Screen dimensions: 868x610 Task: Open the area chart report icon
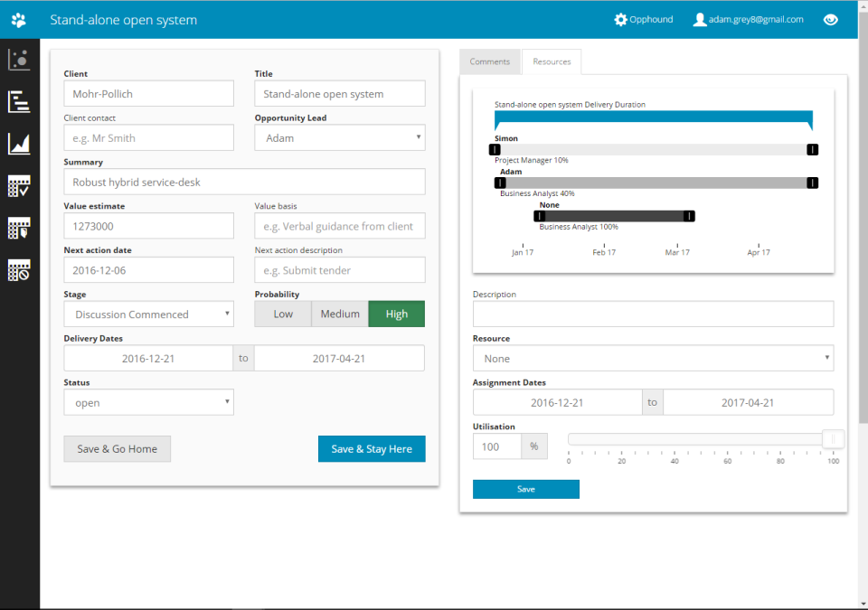19,144
